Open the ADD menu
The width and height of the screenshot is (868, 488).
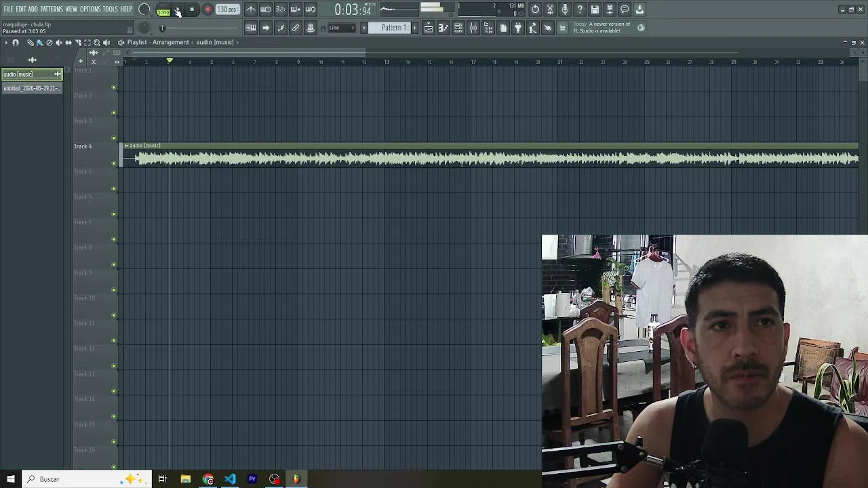click(x=33, y=9)
